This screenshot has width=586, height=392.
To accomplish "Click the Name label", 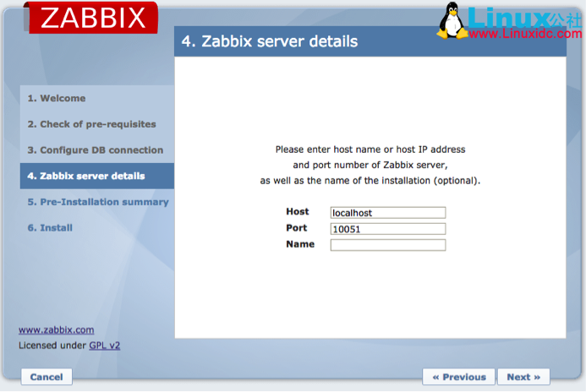I will 300,244.
